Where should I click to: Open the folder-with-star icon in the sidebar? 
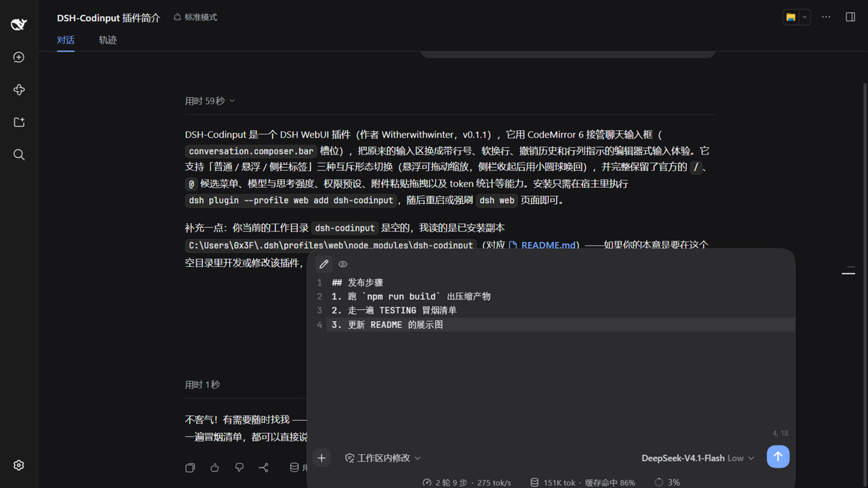pos(19,122)
